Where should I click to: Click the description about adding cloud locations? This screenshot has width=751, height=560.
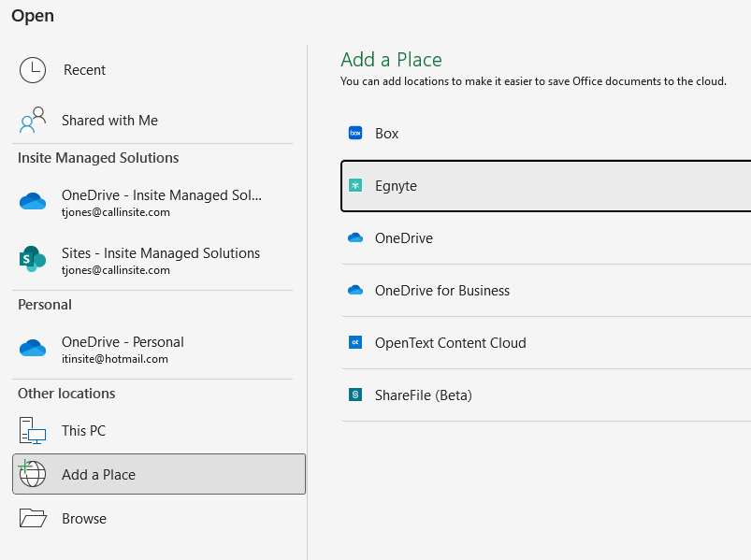click(533, 81)
